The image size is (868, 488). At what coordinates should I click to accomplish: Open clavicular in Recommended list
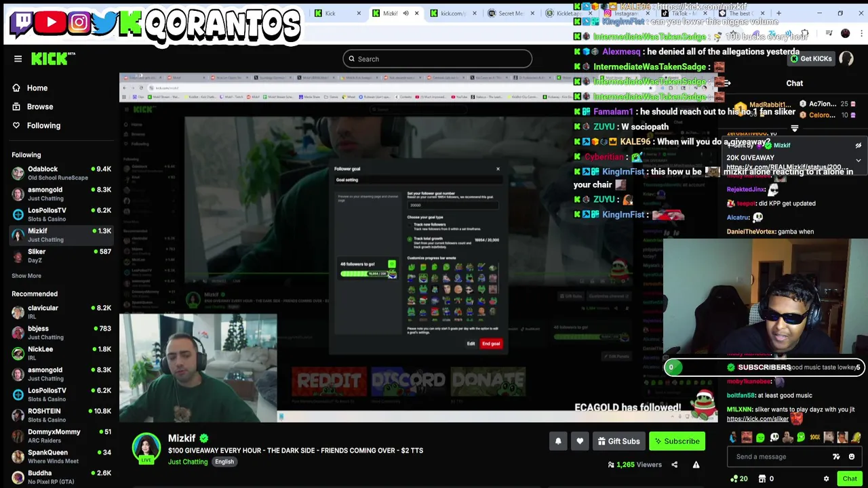pyautogui.click(x=61, y=312)
